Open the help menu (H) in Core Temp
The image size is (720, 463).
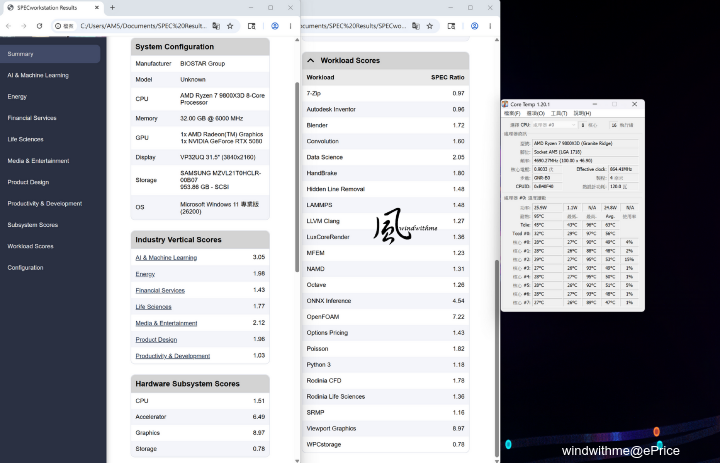[582, 113]
